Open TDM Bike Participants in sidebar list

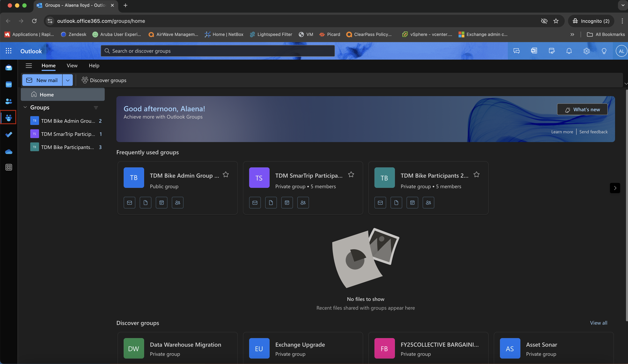tap(66, 147)
